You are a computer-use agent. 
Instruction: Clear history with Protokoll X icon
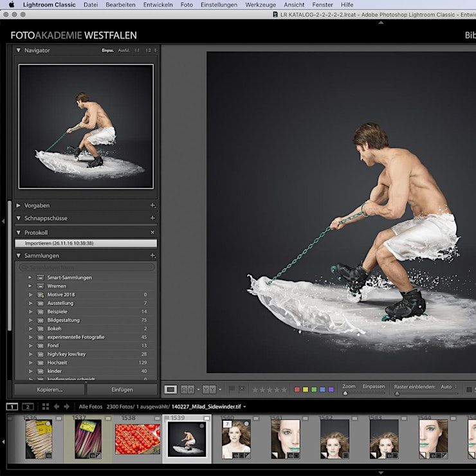152,232
